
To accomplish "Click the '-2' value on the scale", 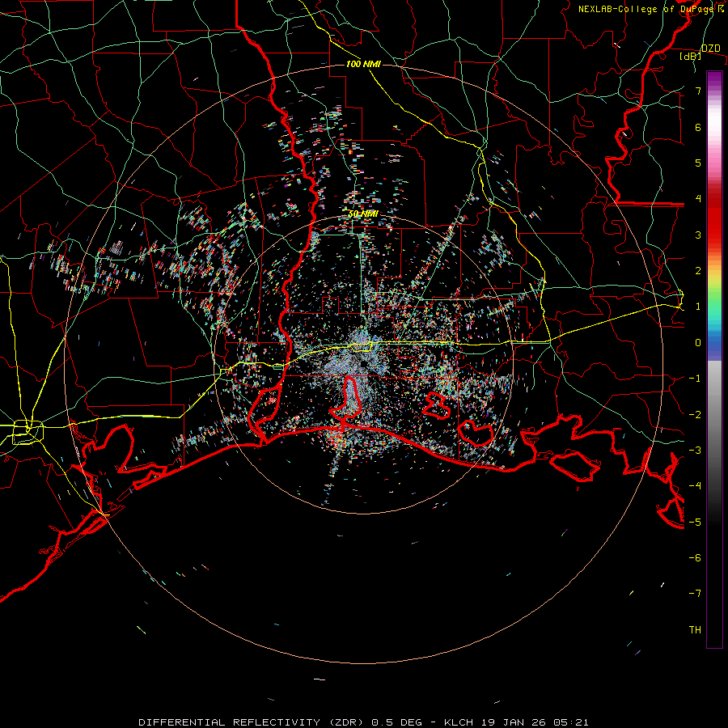I will [695, 415].
